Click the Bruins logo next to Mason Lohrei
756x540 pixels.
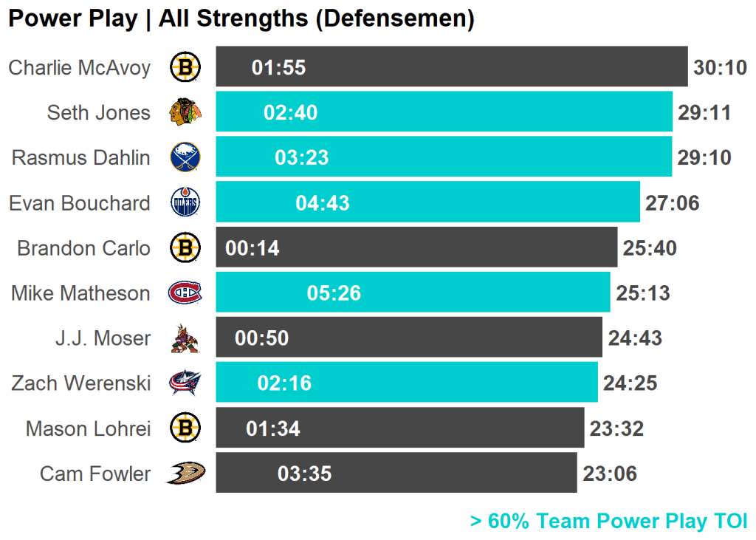pyautogui.click(x=185, y=428)
